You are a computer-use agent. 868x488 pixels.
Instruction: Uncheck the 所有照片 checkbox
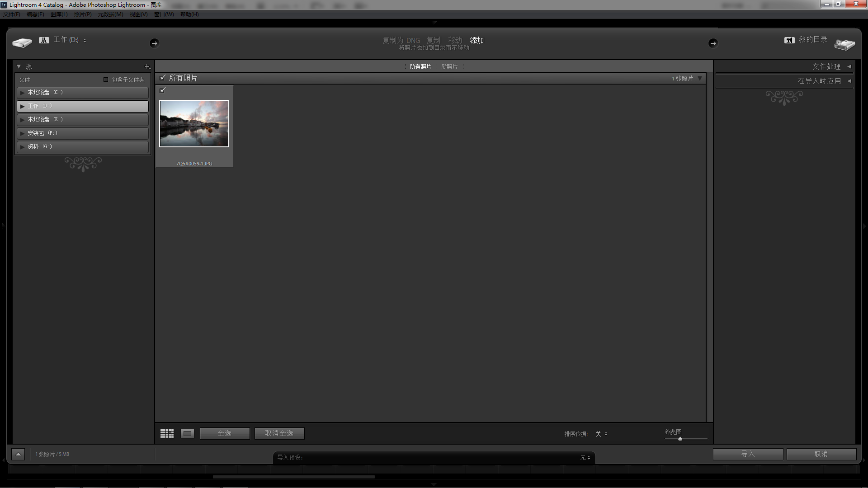point(163,78)
